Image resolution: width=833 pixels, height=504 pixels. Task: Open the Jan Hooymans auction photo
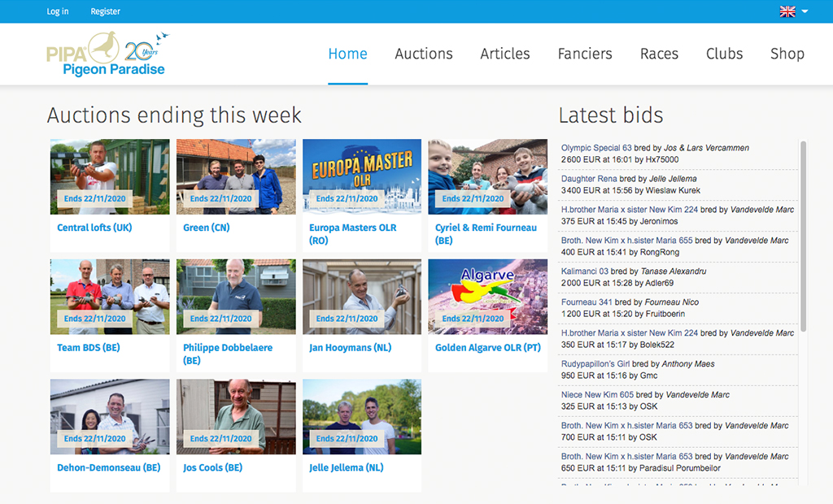point(362,297)
